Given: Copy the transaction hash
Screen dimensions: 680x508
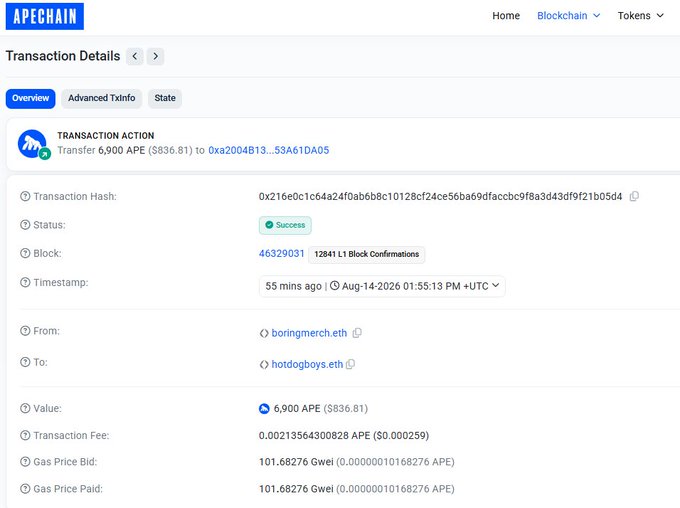Looking at the screenshot, I should 634,197.
